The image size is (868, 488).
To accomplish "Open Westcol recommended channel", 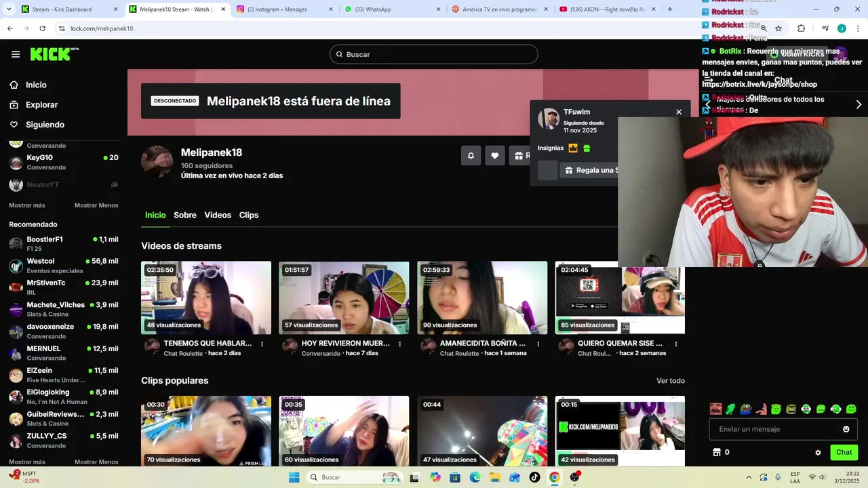I will coord(64,266).
